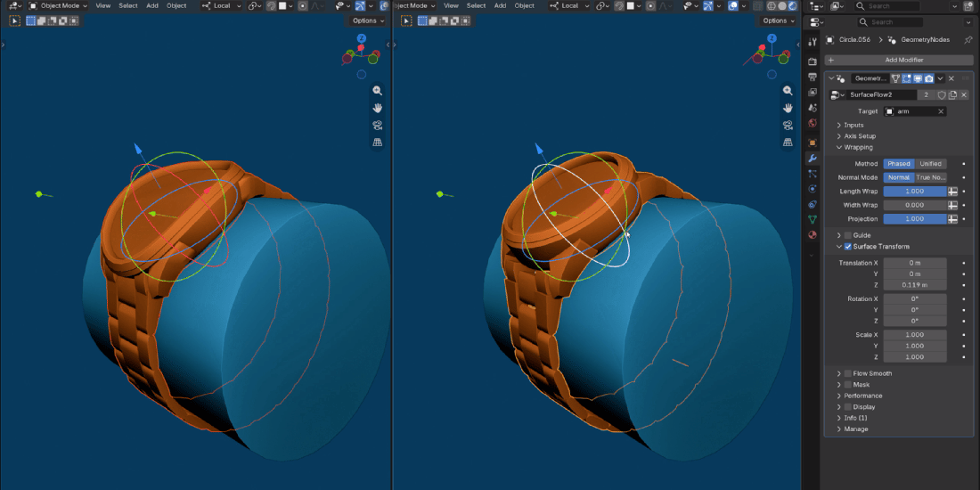The height and width of the screenshot is (490, 980).
Task: Open Options dropdown in right viewport
Action: pos(779,20)
